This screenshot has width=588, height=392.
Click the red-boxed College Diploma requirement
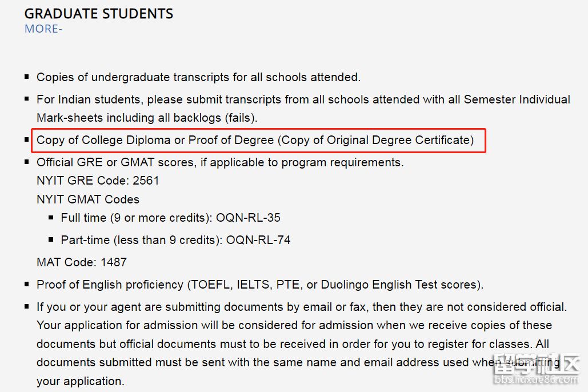click(x=255, y=140)
